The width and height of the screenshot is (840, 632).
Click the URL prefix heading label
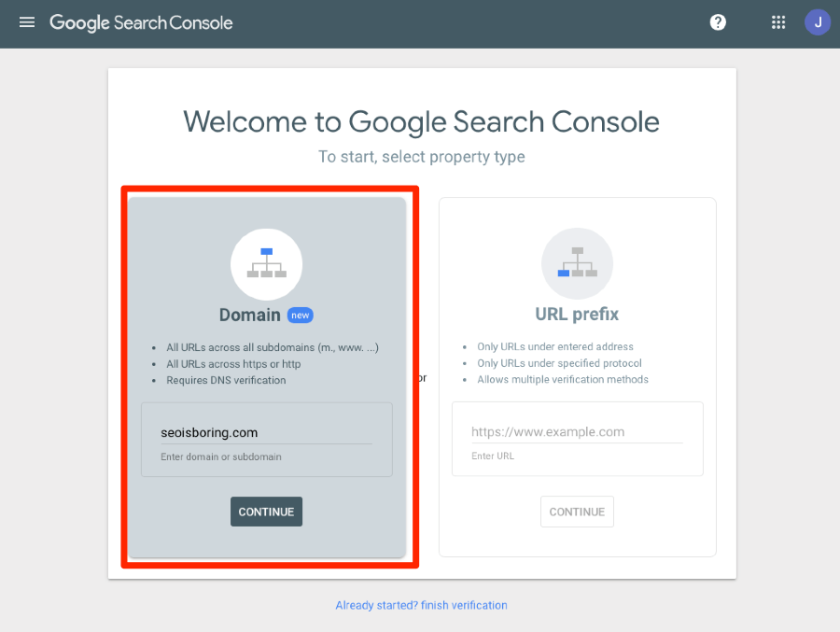coord(577,315)
